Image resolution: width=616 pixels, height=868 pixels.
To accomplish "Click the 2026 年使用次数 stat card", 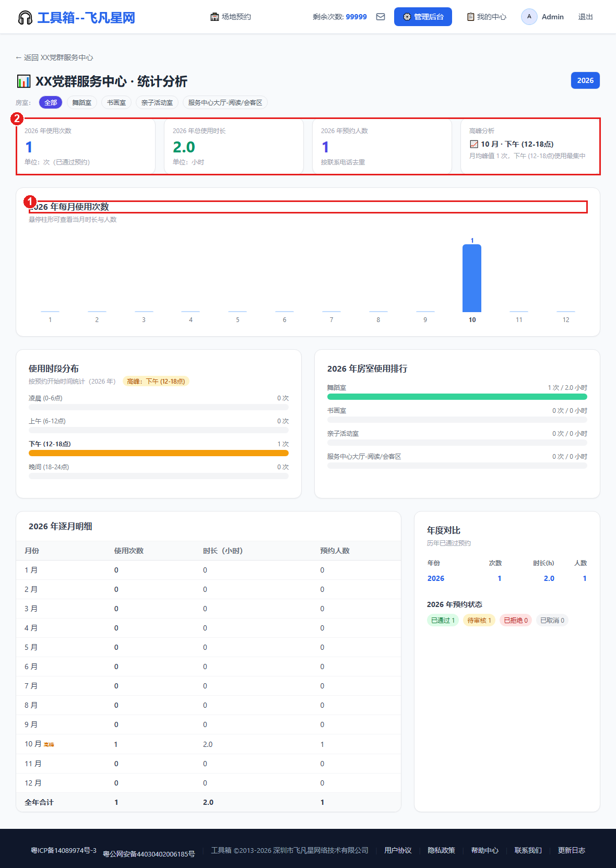I will (x=86, y=146).
